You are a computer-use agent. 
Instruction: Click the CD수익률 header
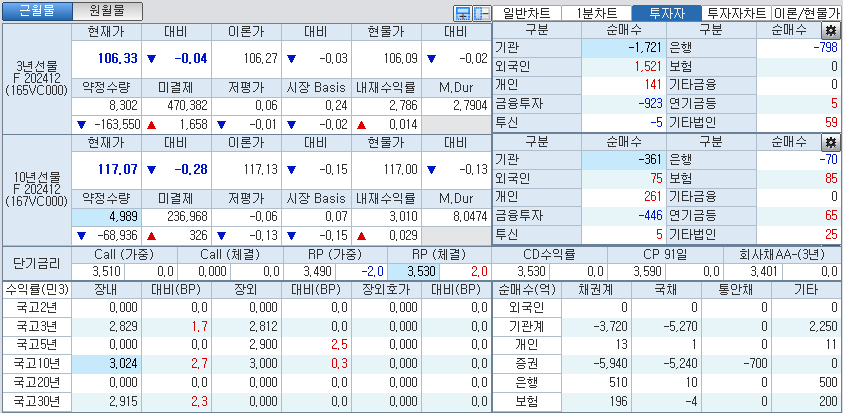[549, 254]
